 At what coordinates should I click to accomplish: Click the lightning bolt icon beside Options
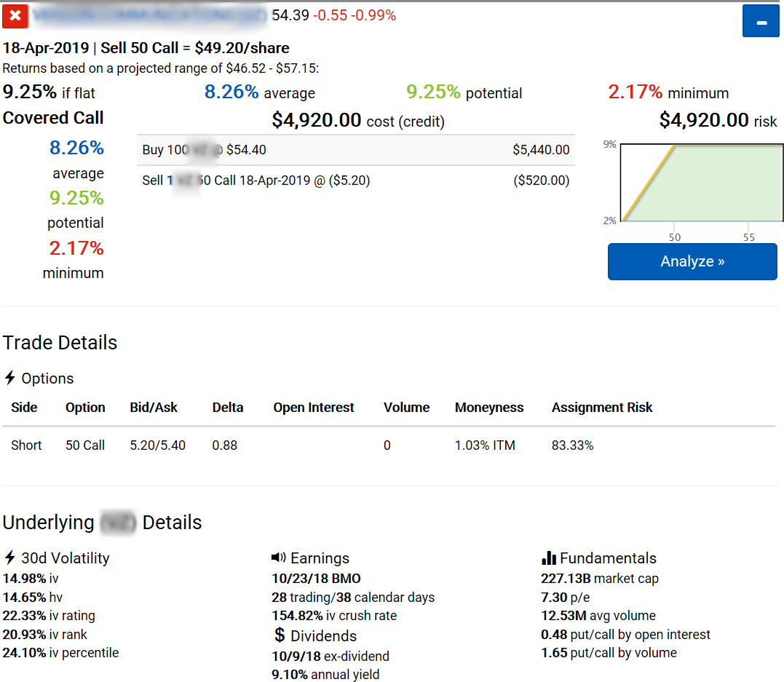(x=10, y=378)
